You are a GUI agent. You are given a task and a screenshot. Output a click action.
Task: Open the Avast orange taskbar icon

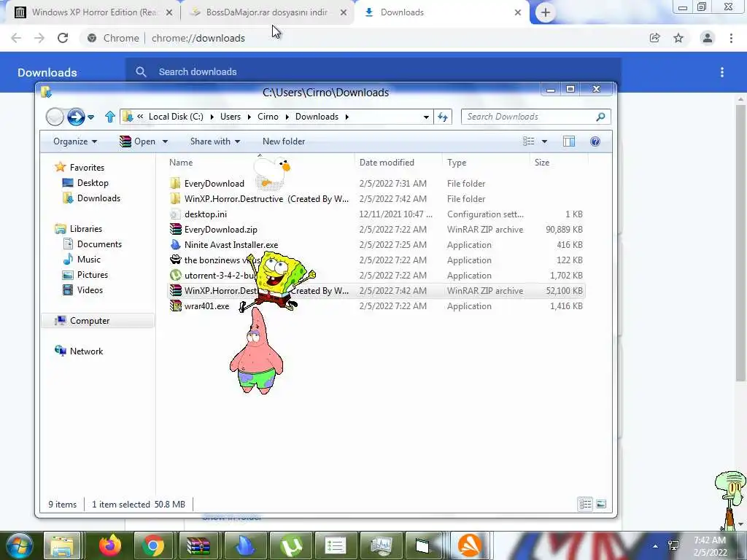[469, 545]
